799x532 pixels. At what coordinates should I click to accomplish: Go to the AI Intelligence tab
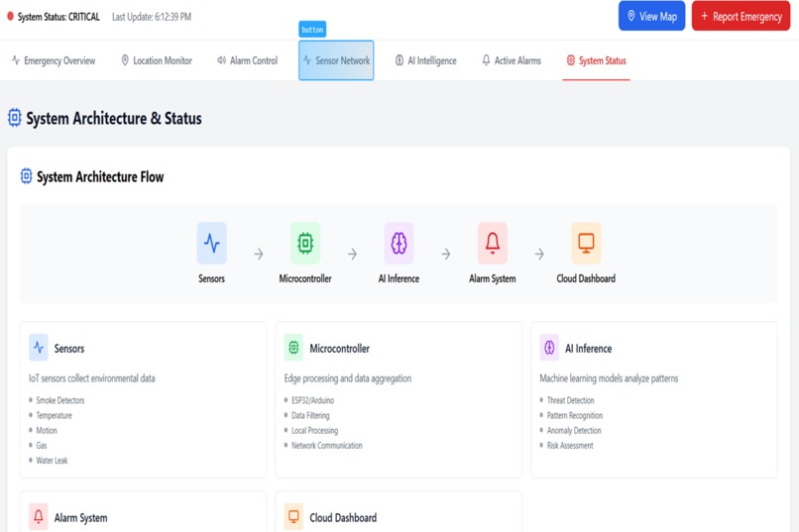(426, 60)
